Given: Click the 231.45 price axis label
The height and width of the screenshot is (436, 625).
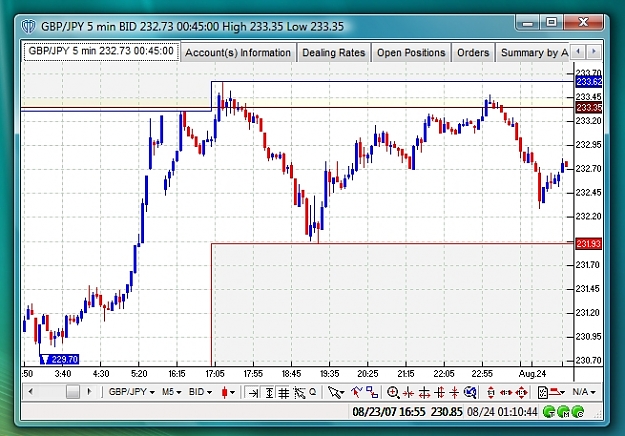Looking at the screenshot, I should point(588,289).
